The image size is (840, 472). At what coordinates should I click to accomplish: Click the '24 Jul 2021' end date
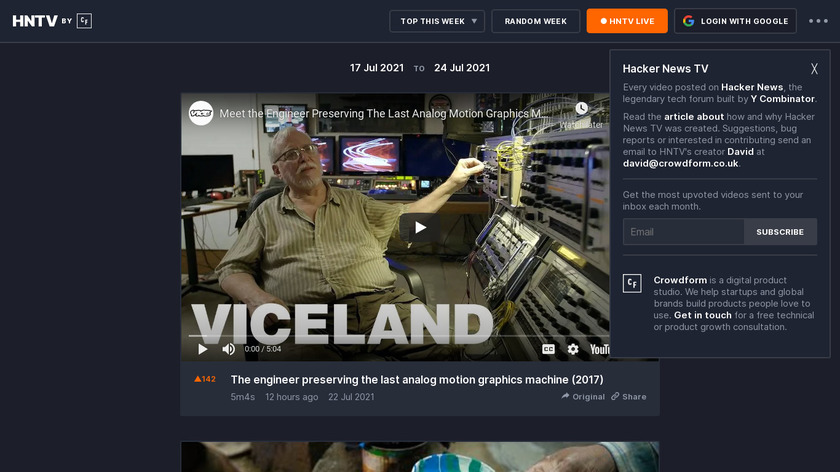point(462,68)
